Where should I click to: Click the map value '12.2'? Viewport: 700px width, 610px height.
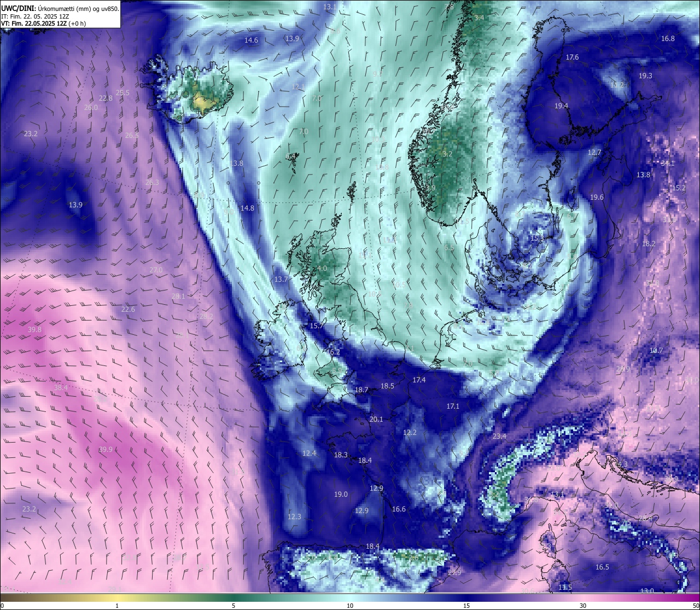[x=410, y=433]
